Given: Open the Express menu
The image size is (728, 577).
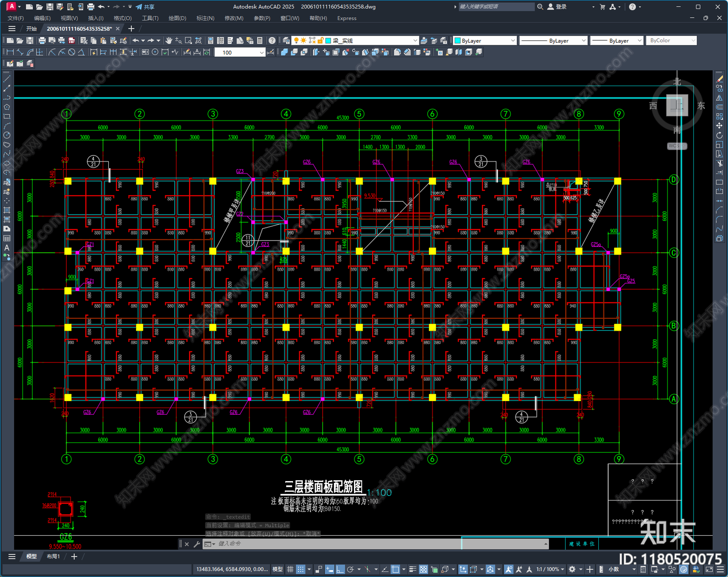Looking at the screenshot, I should (x=347, y=18).
